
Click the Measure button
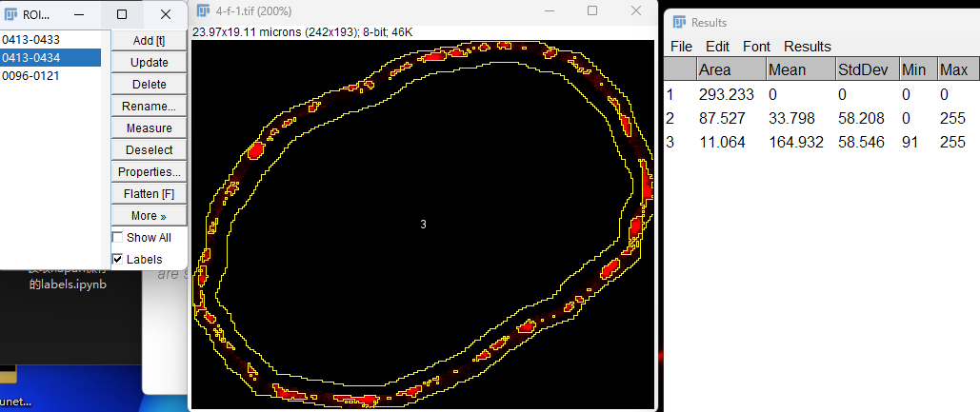click(149, 128)
